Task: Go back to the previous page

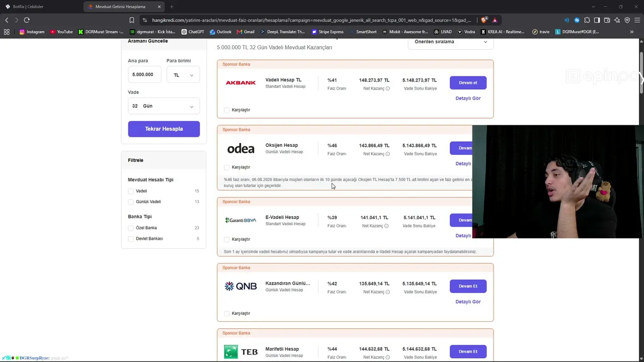Action: [7, 20]
